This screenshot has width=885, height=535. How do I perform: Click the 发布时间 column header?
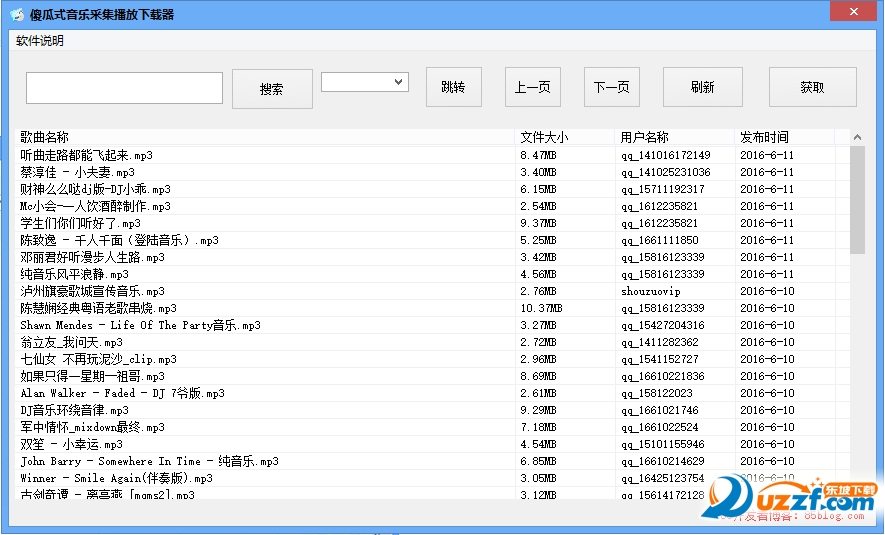click(x=764, y=137)
